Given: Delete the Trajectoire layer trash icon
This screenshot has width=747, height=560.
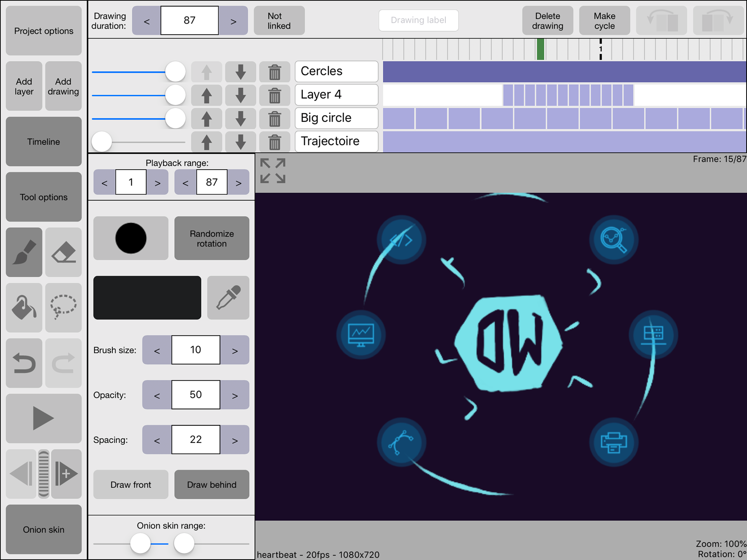Looking at the screenshot, I should [x=275, y=142].
